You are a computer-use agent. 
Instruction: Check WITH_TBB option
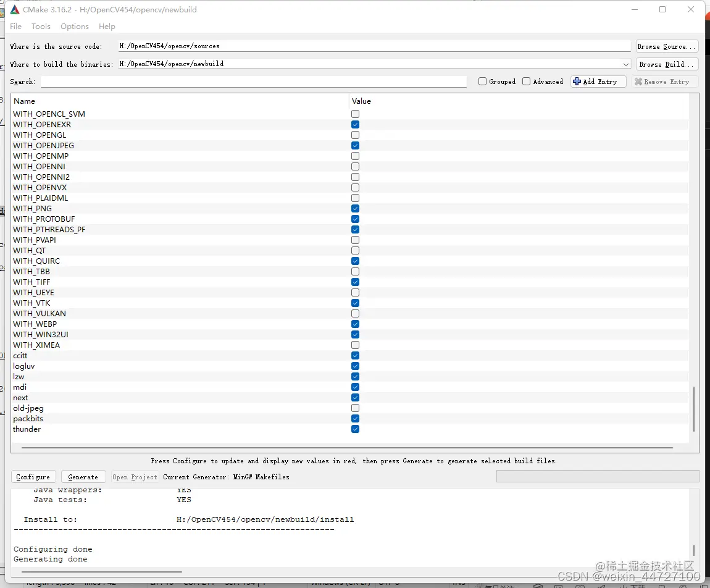[356, 271]
